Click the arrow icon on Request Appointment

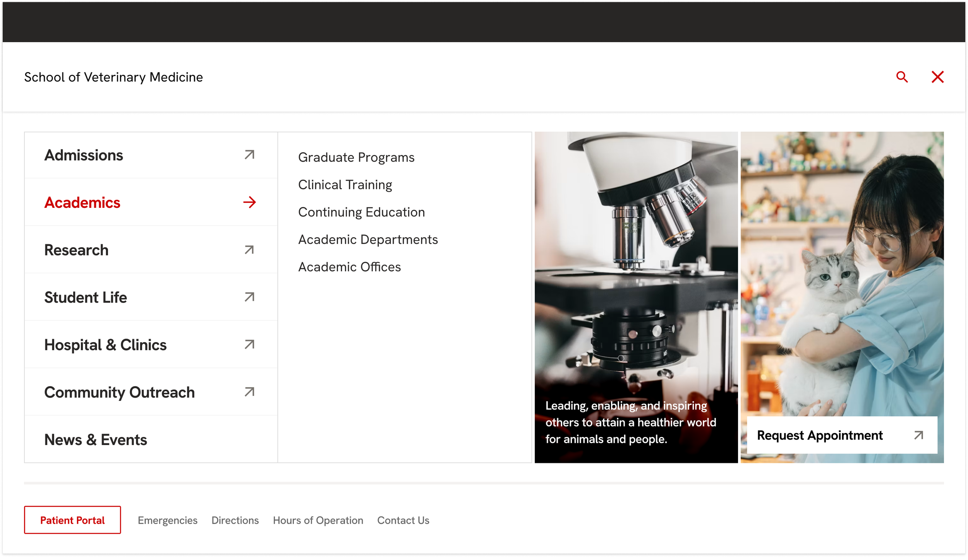click(918, 435)
